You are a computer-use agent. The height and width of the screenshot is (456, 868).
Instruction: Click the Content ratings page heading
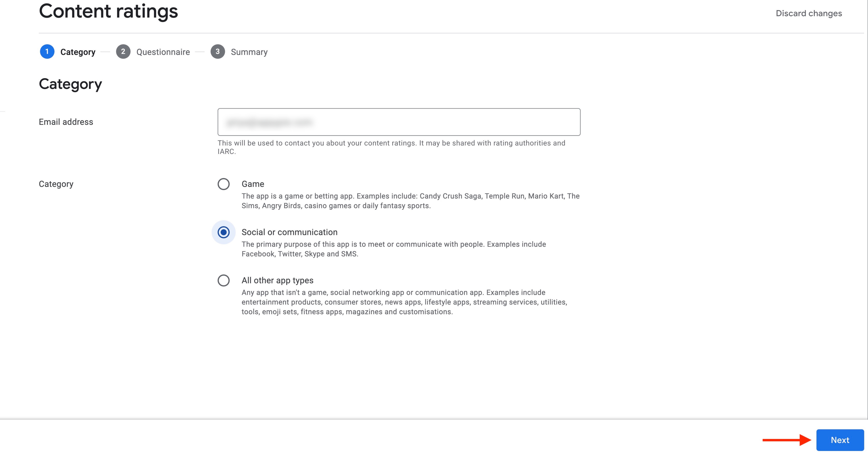[108, 11]
